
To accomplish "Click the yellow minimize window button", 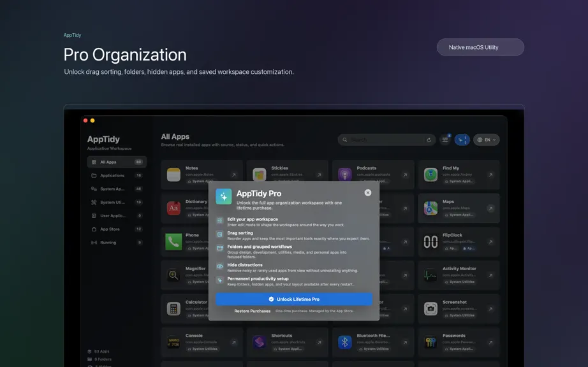I will point(92,120).
